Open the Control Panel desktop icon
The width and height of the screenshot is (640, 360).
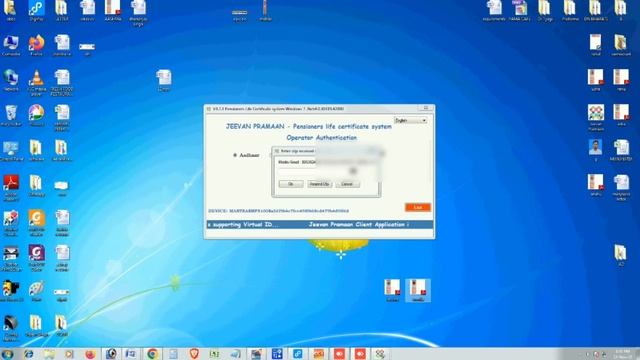pyautogui.click(x=11, y=151)
